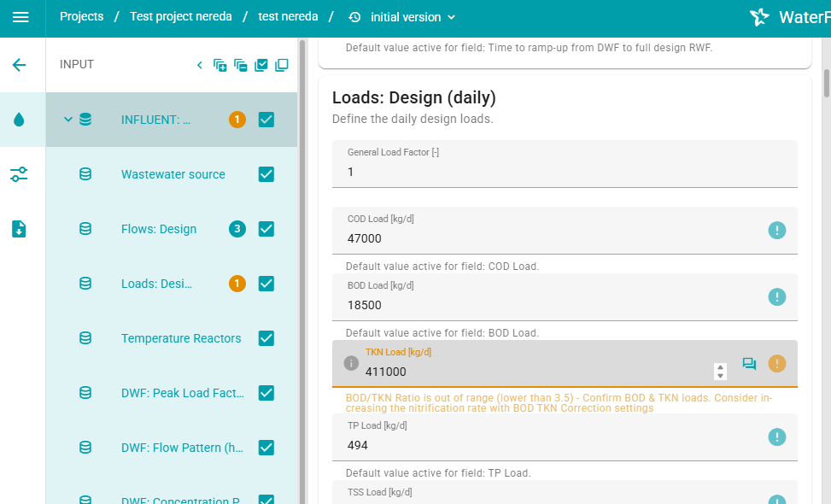Click orange badge 1 on INFLUENT row
The height and width of the screenshot is (504, 831).
[237, 120]
